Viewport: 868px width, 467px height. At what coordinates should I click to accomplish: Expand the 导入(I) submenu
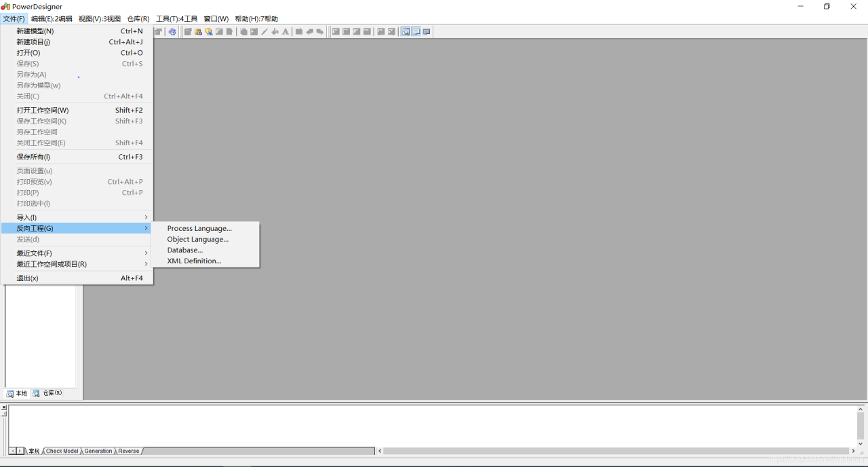click(x=77, y=217)
